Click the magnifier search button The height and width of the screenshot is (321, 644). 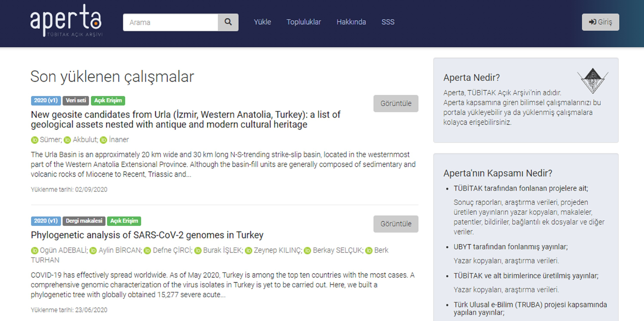[228, 22]
